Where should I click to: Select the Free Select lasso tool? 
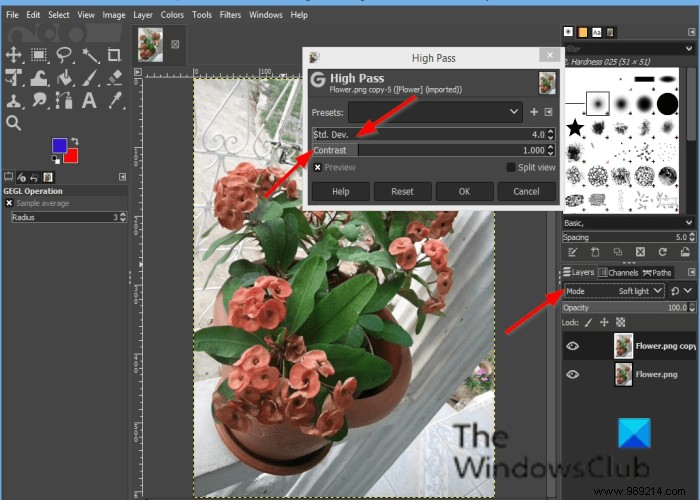[x=64, y=55]
